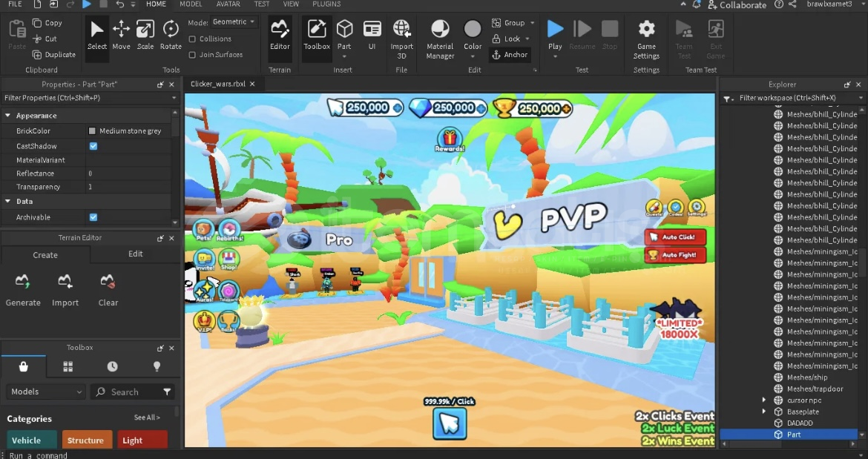The width and height of the screenshot is (868, 459).
Task: Show the Toolbox recent clock tab
Action: pos(112,366)
